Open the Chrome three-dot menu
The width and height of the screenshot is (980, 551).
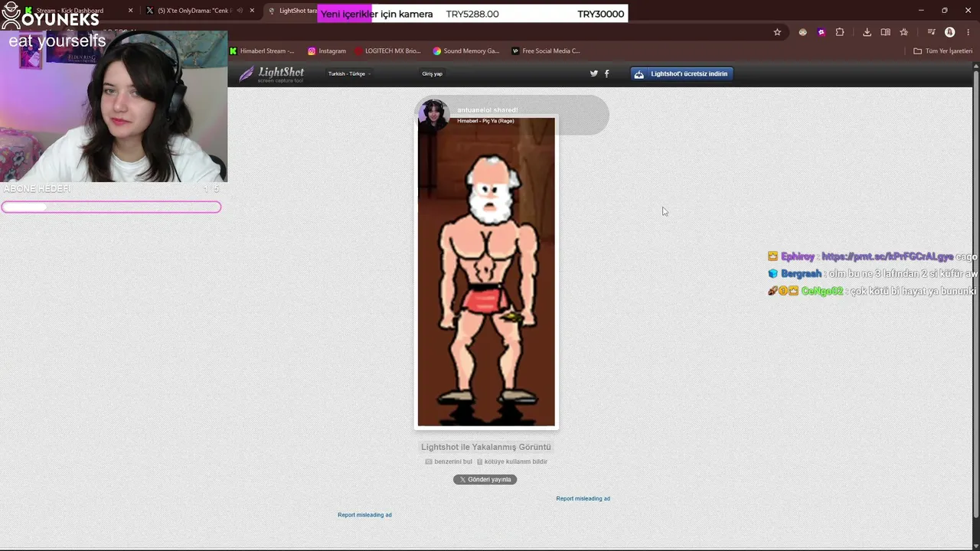pyautogui.click(x=968, y=32)
